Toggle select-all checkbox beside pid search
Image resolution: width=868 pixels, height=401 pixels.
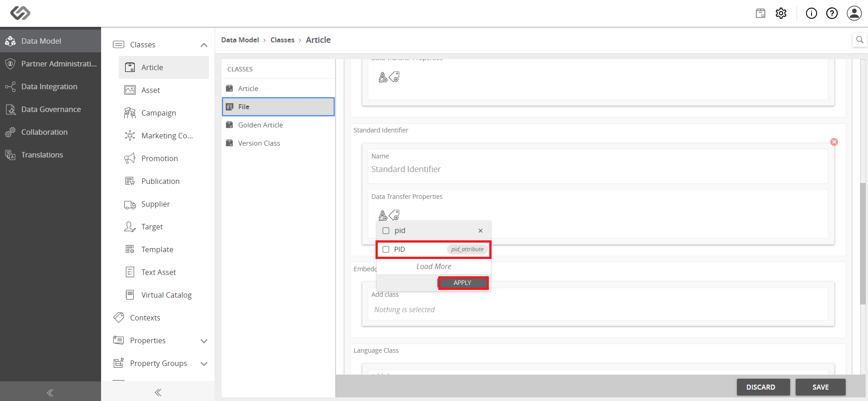pos(386,231)
